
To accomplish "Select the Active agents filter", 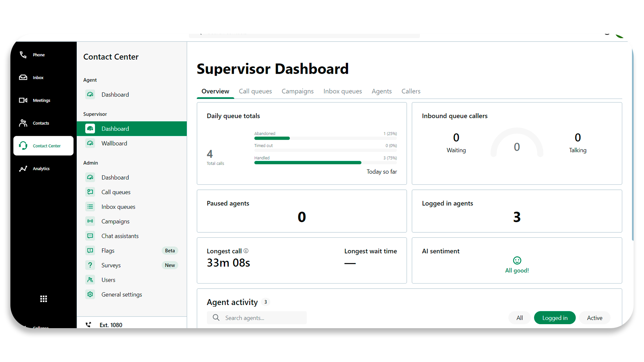I will coord(595,318).
